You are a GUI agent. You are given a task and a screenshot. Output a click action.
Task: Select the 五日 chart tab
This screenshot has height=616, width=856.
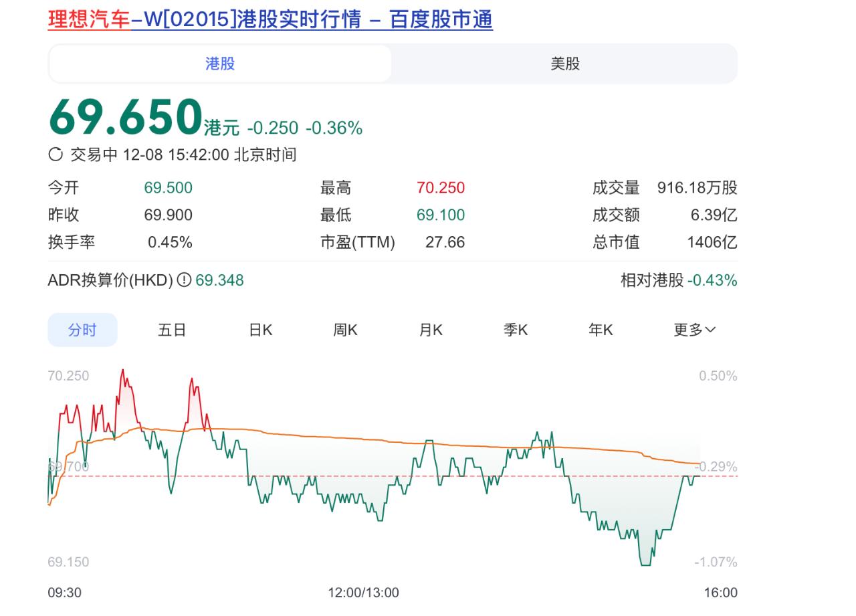coord(172,330)
